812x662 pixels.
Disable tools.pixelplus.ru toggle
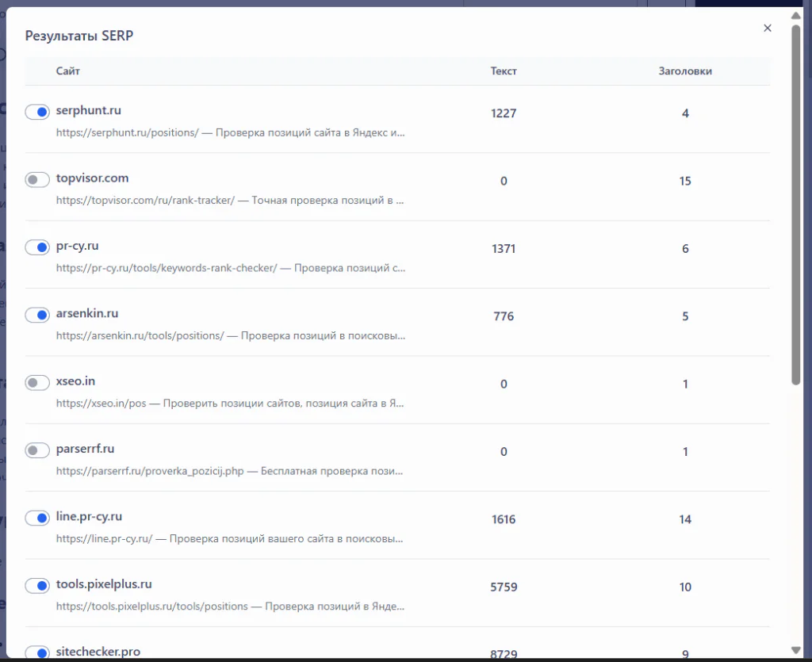[37, 585]
